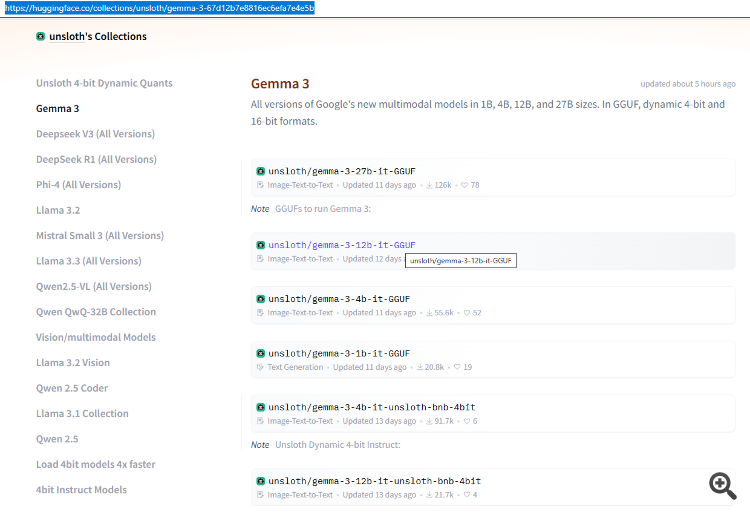Click Image-Text-to-Text icon on 12b bnb-4bit card
Screen dimensions: 750x512
coord(260,495)
